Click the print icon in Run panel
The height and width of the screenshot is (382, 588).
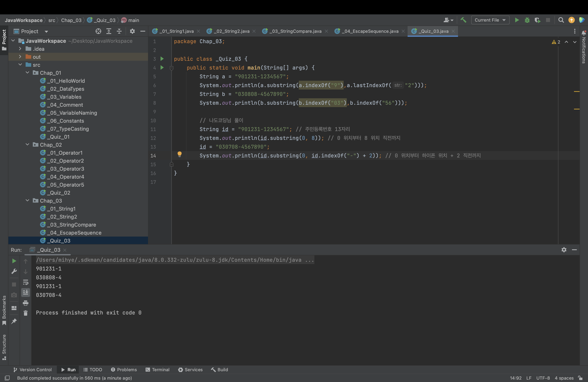click(x=25, y=303)
